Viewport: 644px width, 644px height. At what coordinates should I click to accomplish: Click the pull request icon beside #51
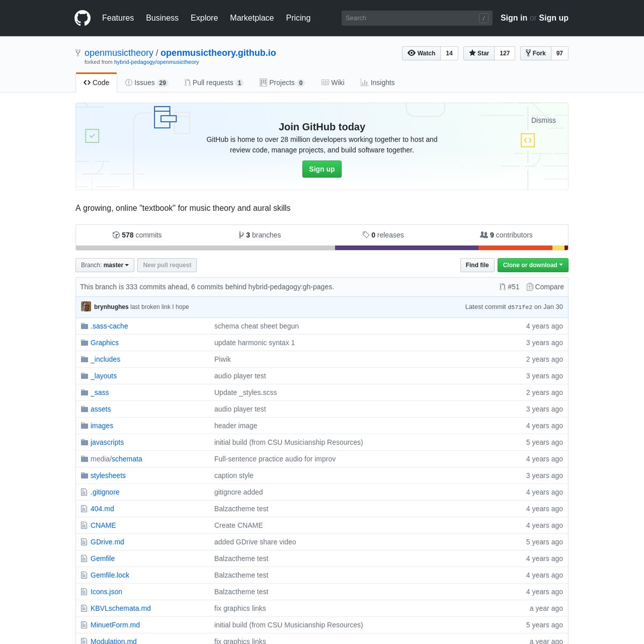pyautogui.click(x=502, y=287)
